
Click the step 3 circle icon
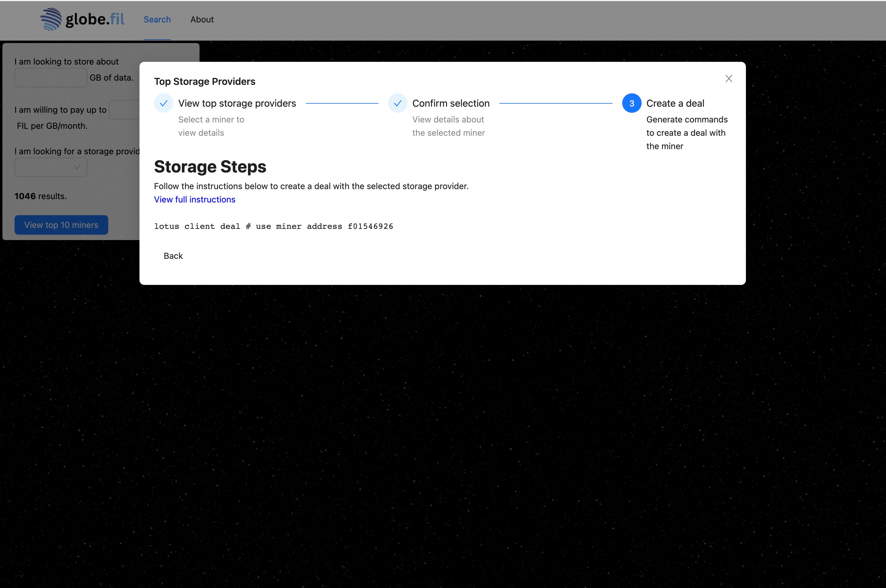coord(632,103)
